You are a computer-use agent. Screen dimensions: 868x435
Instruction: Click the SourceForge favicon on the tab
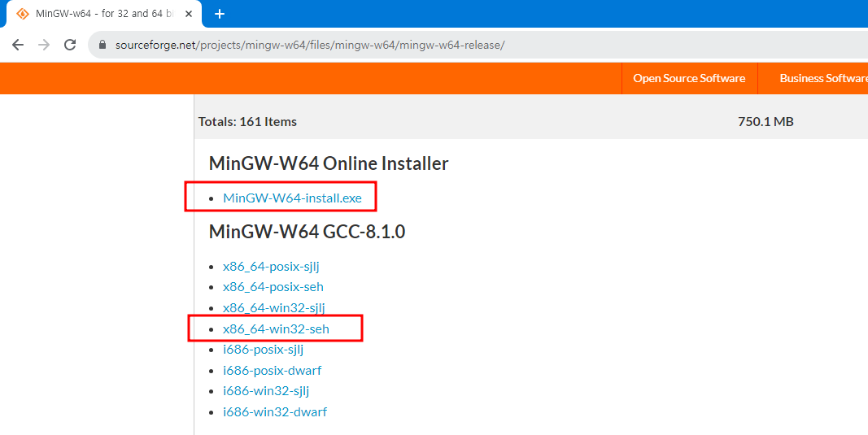pos(23,14)
